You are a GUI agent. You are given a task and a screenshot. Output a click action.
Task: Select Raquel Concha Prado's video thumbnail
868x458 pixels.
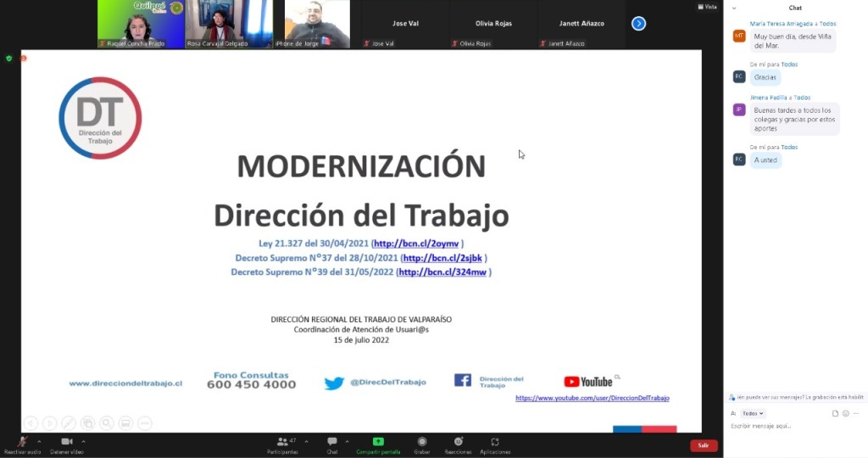point(141,24)
